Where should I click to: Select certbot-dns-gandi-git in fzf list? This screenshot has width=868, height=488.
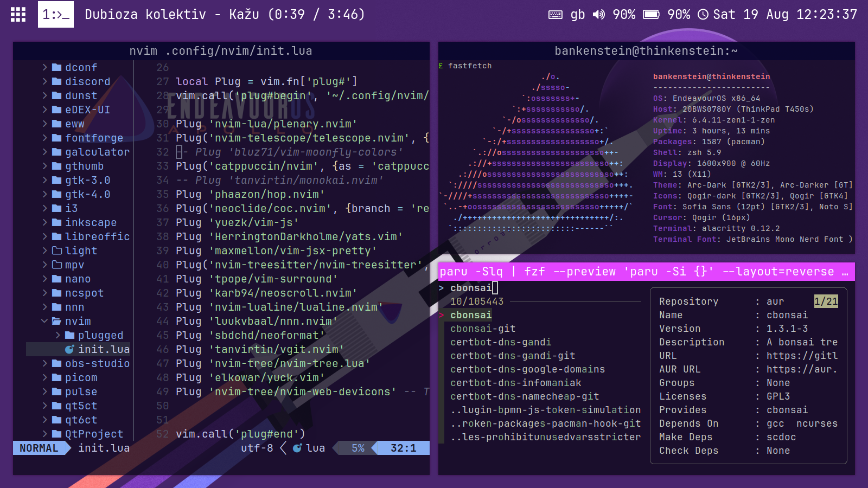(513, 355)
